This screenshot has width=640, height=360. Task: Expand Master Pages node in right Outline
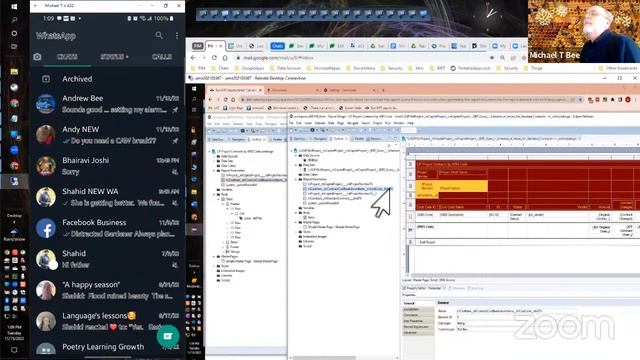click(297, 222)
